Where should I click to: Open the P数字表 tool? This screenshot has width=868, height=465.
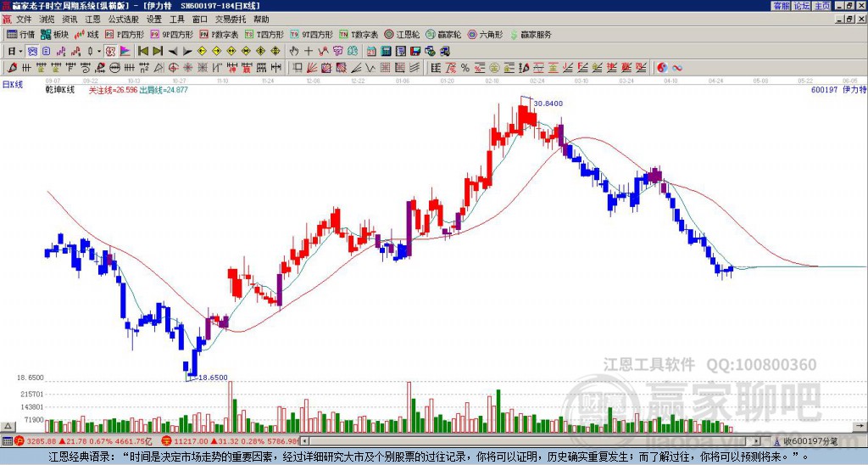(220, 34)
